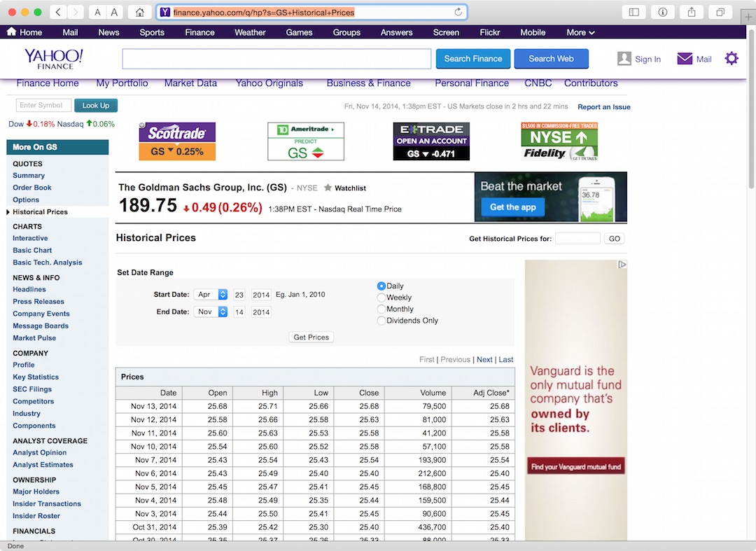Click the Look Up button

95,106
